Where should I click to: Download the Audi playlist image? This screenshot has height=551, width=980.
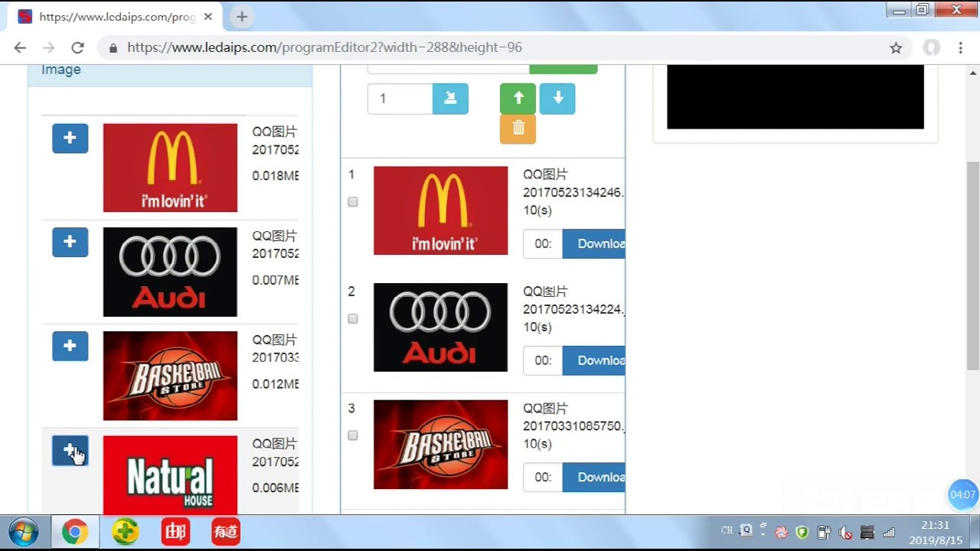[594, 360]
